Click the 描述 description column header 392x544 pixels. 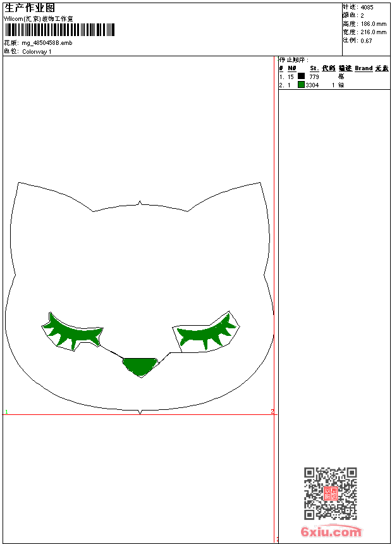click(345, 68)
